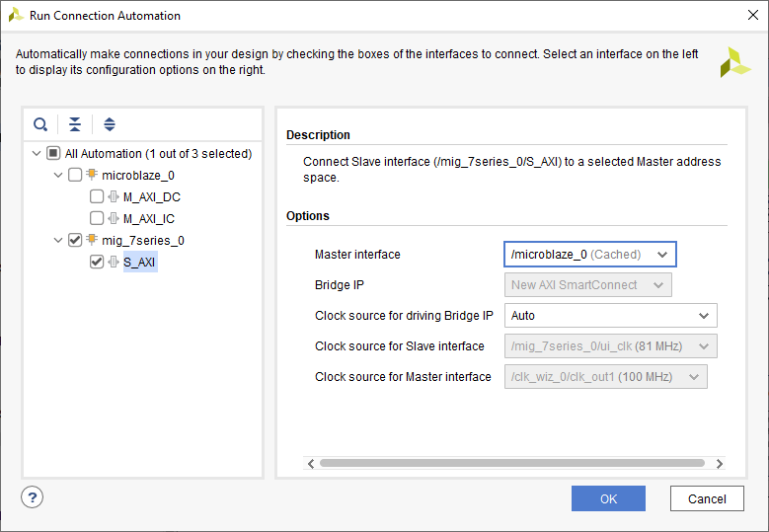This screenshot has width=769, height=532.
Task: Select the mig_7series_0 tree item label
Action: pyautogui.click(x=143, y=240)
